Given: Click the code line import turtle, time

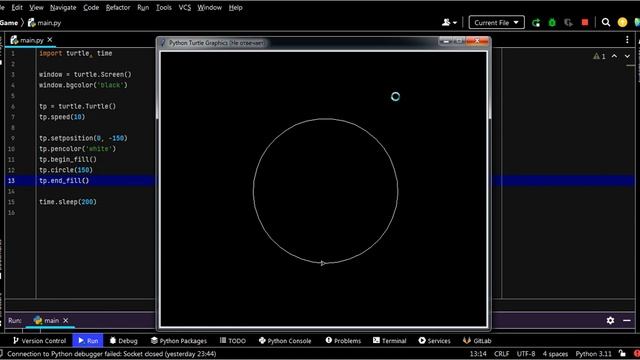Looking at the screenshot, I should pos(76,53).
